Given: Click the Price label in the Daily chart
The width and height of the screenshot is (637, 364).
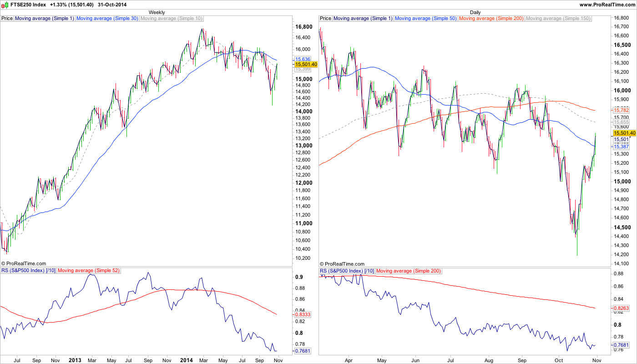Looking at the screenshot, I should pos(326,18).
